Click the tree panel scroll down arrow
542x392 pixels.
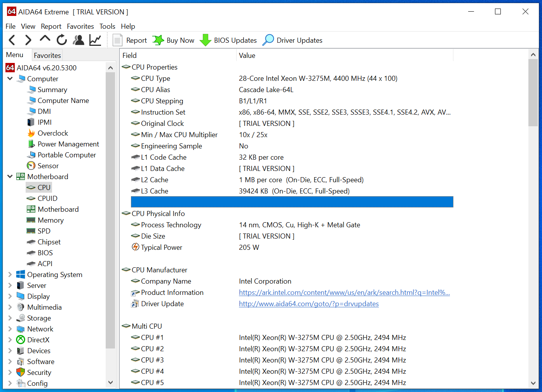coord(110,382)
